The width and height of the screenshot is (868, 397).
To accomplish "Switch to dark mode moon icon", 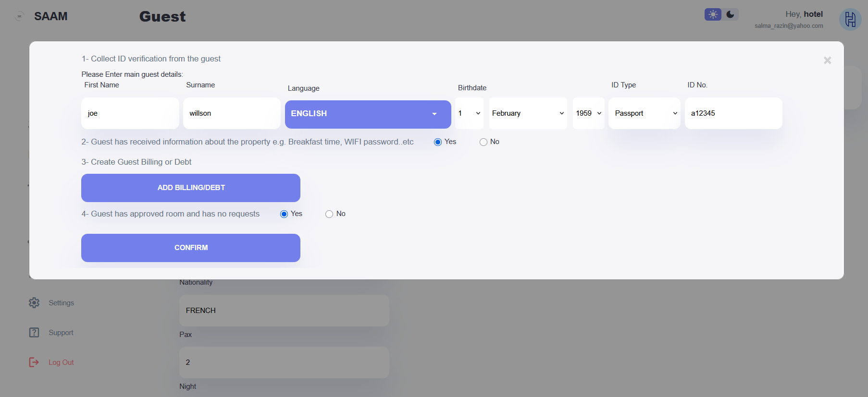I will [730, 14].
